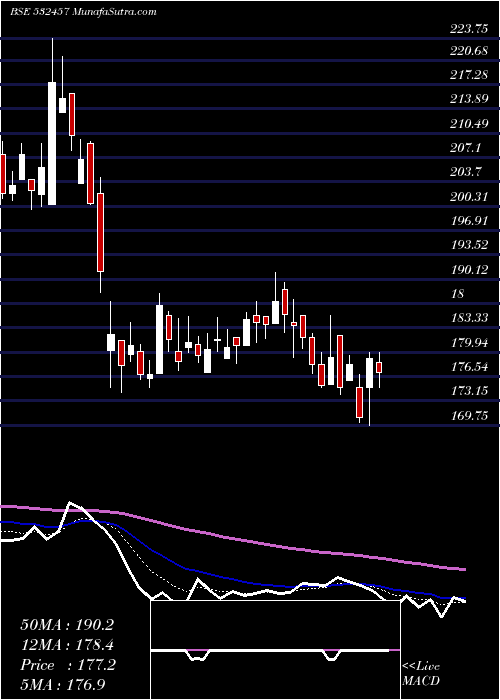Click the 179.94 price axis label
The width and height of the screenshot is (500, 700).
coord(468,342)
